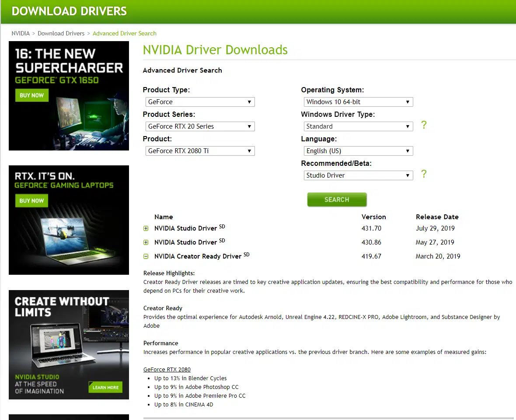
Task: Expand the 430.86 Studio Driver row
Action: (146, 242)
